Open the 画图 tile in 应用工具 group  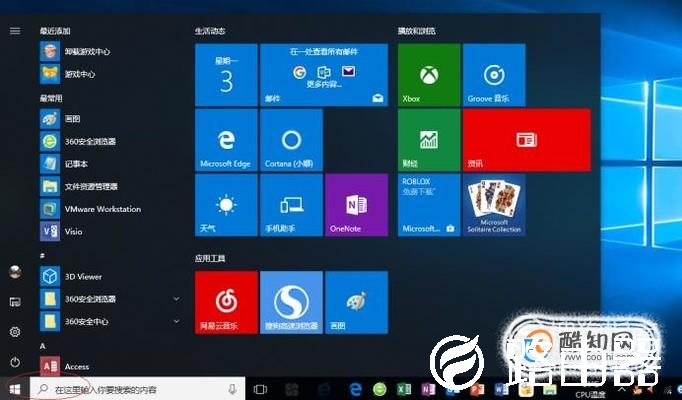coord(356,302)
